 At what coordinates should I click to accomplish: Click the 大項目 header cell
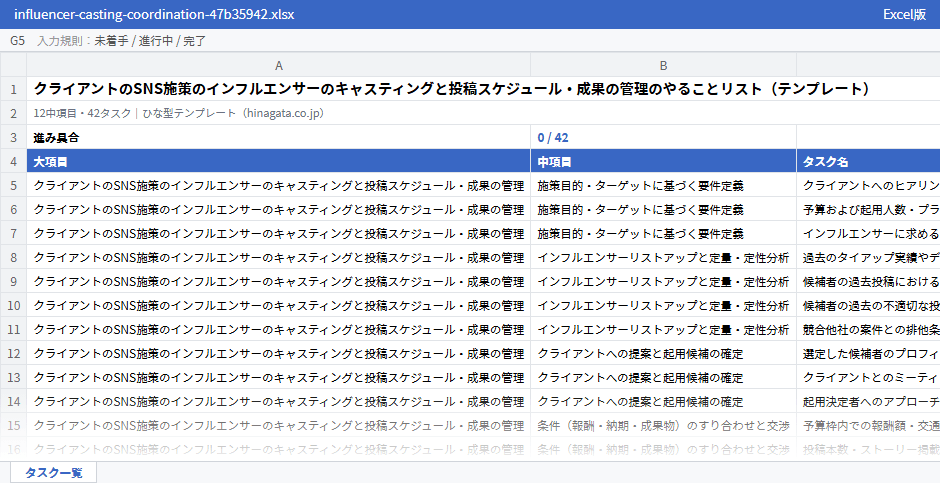(x=279, y=161)
